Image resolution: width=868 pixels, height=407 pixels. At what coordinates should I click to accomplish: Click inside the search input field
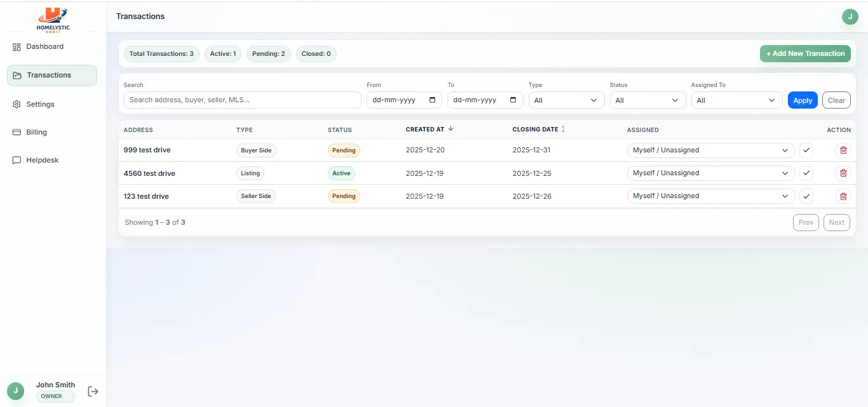[241, 100]
